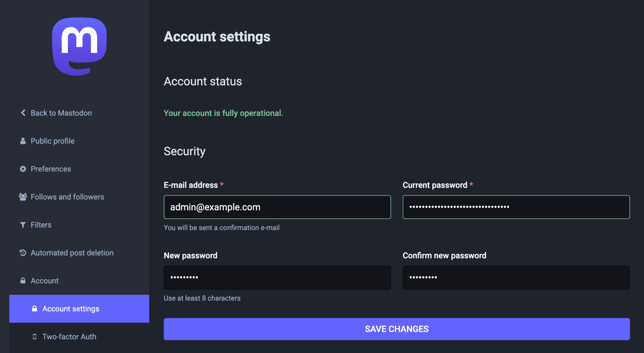The width and height of the screenshot is (644, 353).
Task: Open the Back to Mastodon link
Action: [x=61, y=113]
